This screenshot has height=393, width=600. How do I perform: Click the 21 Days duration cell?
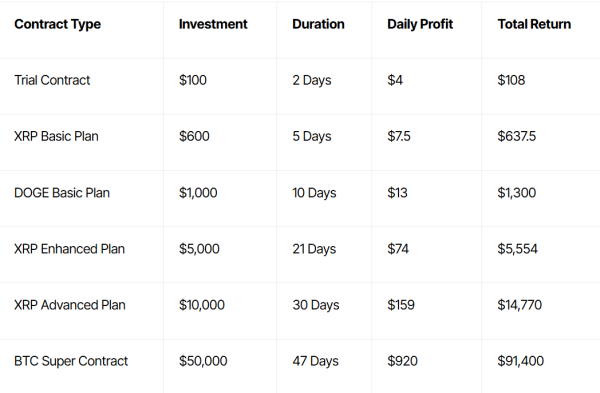coord(314,249)
